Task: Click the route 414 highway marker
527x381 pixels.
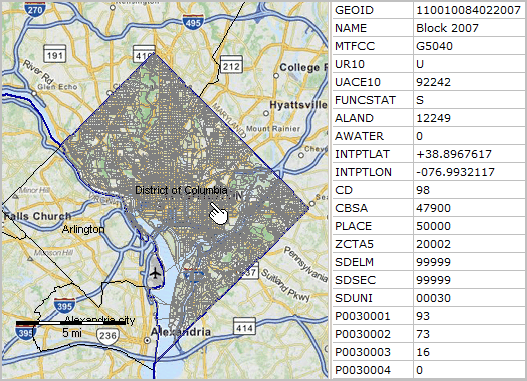Action: (244, 327)
